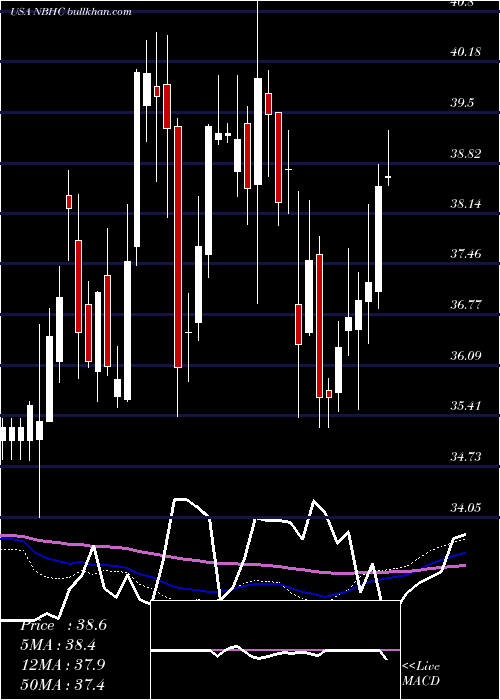Click the 50MA : 37.4 readout
The image size is (500, 700).
[62, 684]
